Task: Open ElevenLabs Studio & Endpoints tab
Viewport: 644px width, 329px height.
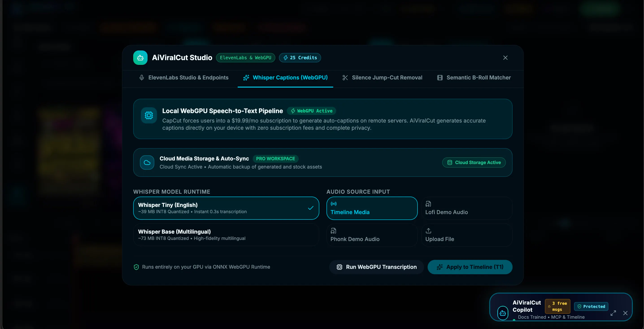Action: click(x=184, y=78)
